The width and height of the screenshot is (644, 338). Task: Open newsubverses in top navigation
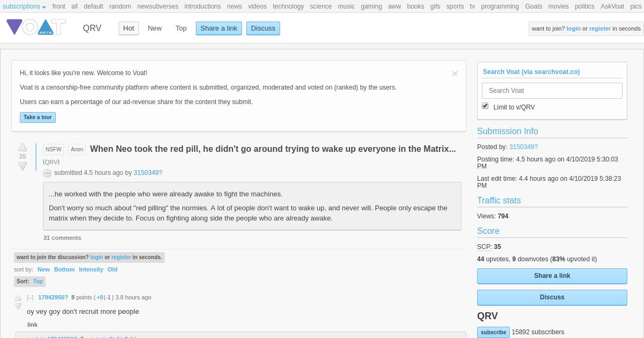pos(158,6)
